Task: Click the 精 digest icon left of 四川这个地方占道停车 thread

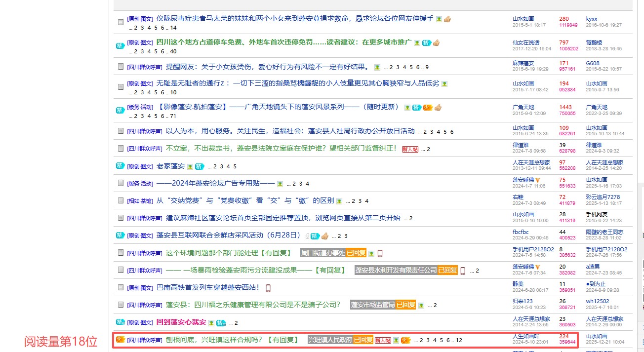Action: tap(120, 46)
